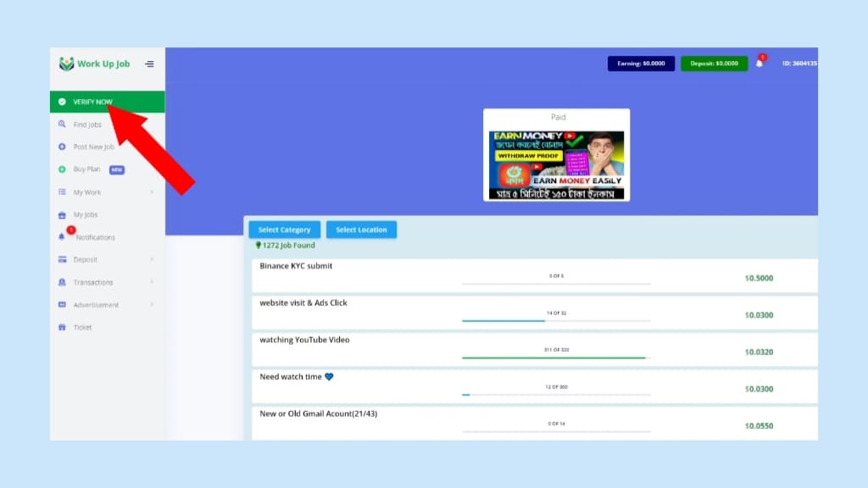Image resolution: width=868 pixels, height=488 pixels.
Task: Click the Find Jobs magnifier icon
Action: [x=62, y=125]
